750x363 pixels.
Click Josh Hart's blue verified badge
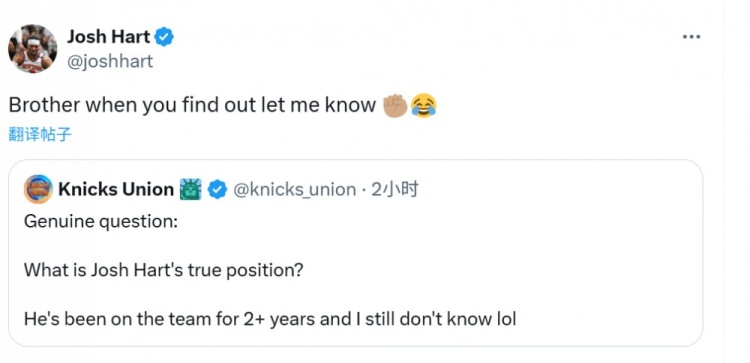(x=164, y=37)
